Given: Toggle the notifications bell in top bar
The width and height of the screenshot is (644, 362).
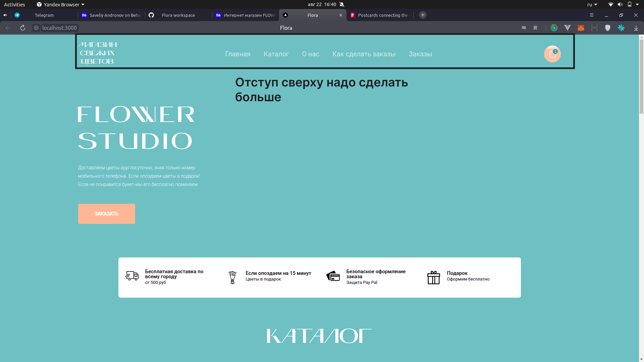Looking at the screenshot, I should pyautogui.click(x=342, y=4).
